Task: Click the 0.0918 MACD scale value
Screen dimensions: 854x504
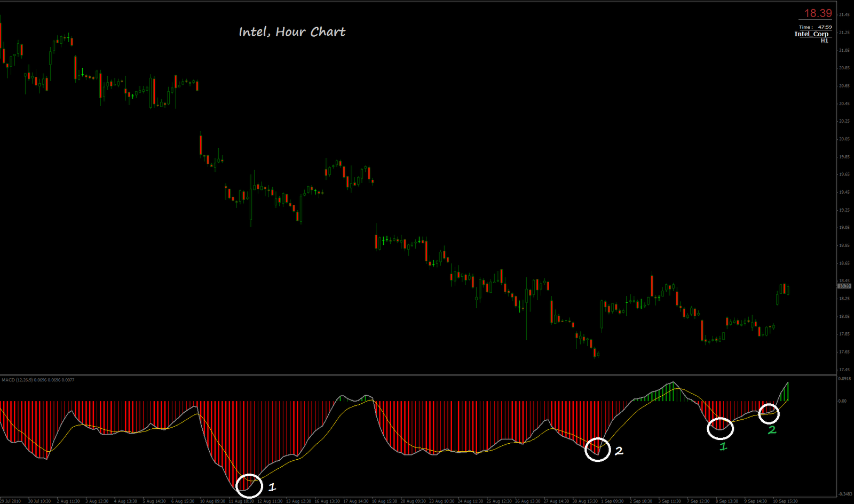Action: click(845, 379)
